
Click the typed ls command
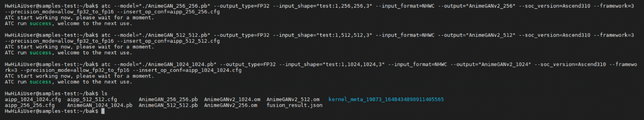coord(104,94)
